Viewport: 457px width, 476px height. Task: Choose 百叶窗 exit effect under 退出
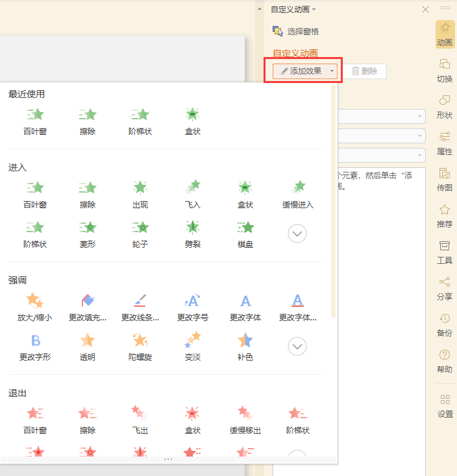click(35, 420)
